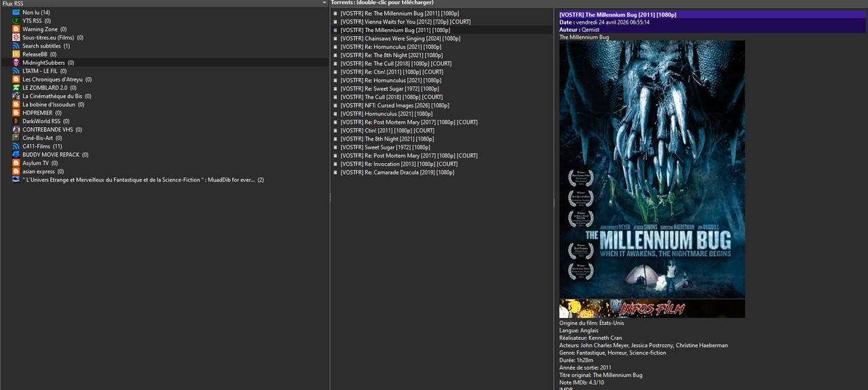This screenshot has width=868, height=390.
Task: Click the INFOS FILM banner image
Action: [652, 308]
